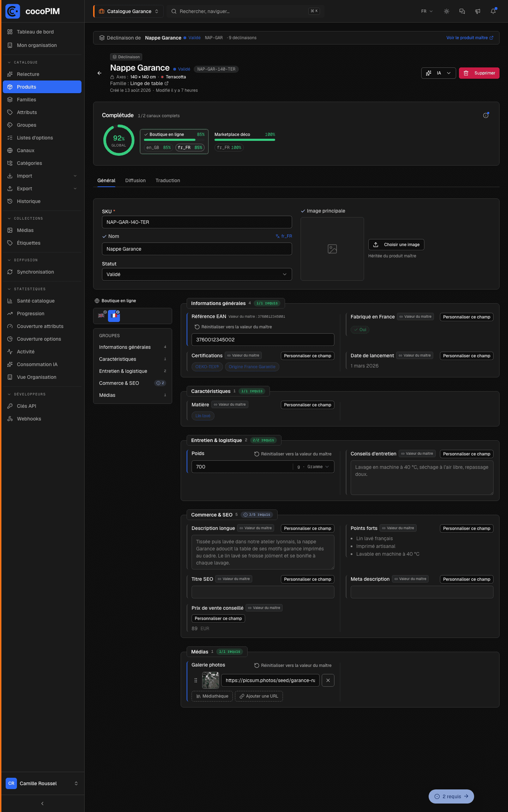Select the fr_FR 85% locale pill
This screenshot has width=508, height=812.
[190, 148]
